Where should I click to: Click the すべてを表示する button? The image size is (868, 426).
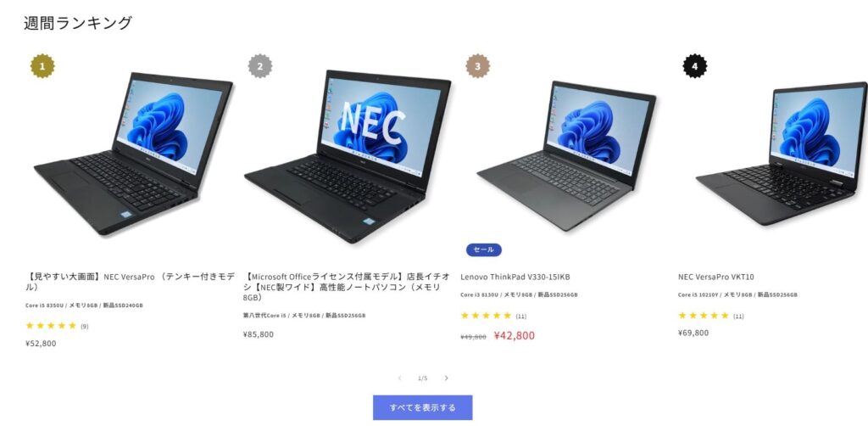coord(422,407)
